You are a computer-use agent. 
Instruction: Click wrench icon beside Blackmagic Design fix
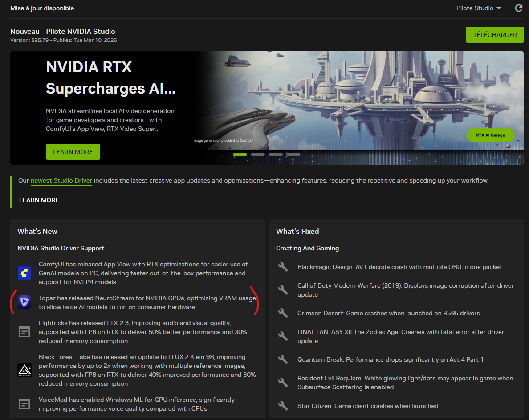click(x=283, y=267)
